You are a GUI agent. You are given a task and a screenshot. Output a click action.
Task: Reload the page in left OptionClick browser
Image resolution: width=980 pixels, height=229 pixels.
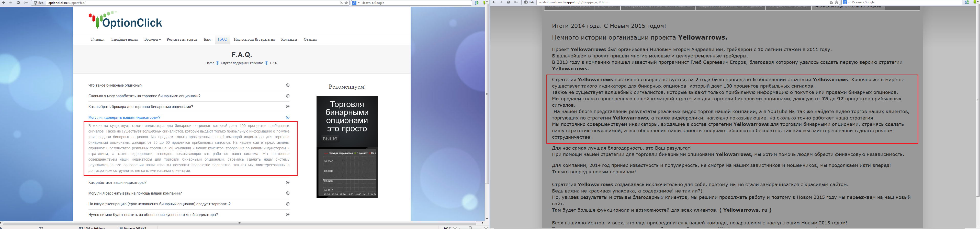tap(18, 3)
